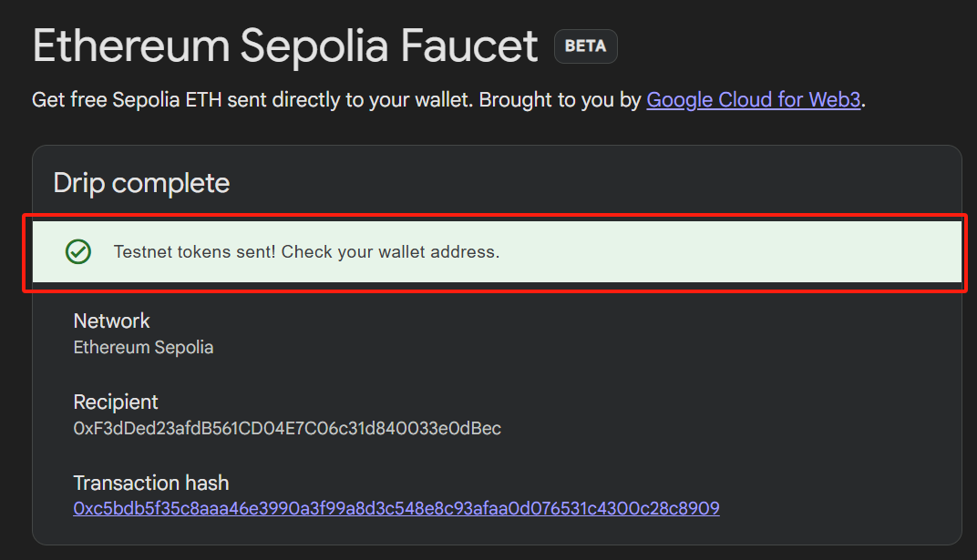The width and height of the screenshot is (977, 560).
Task: Click the Check your wallet address text
Action: pos(391,251)
